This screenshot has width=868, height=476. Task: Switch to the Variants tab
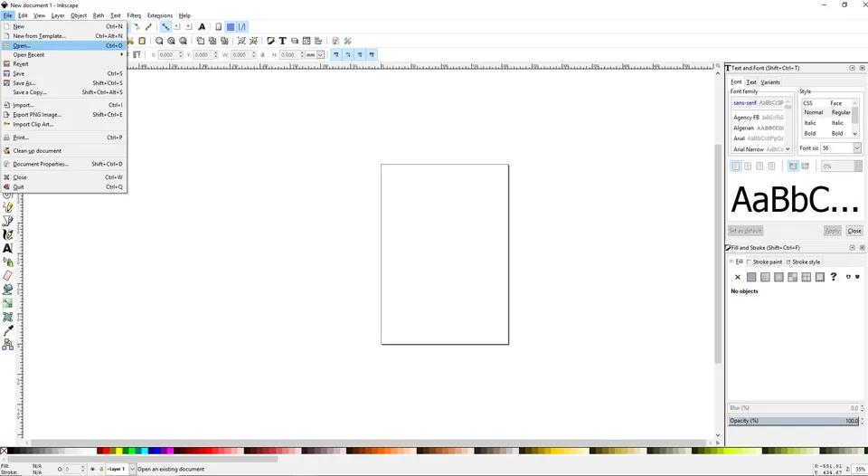pyautogui.click(x=770, y=82)
